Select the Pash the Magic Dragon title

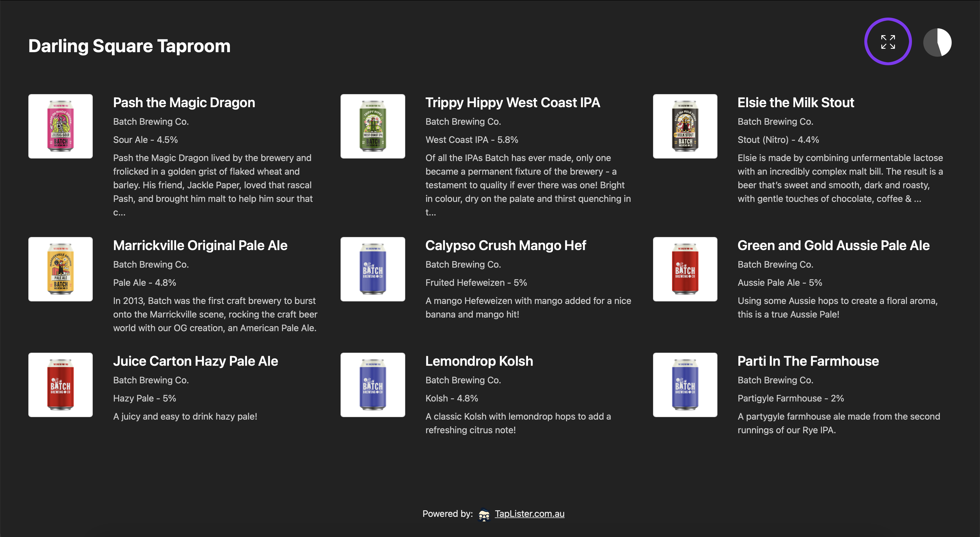pos(184,103)
